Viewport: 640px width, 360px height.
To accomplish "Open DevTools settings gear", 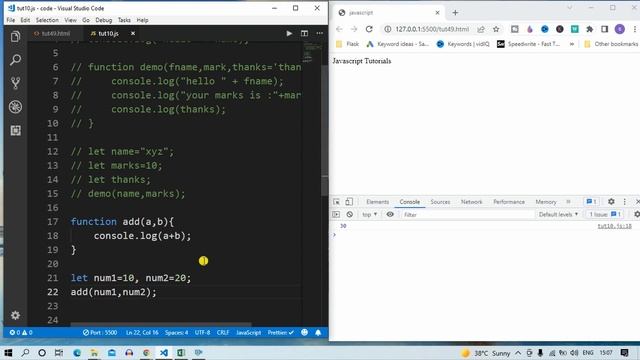I will 611,202.
